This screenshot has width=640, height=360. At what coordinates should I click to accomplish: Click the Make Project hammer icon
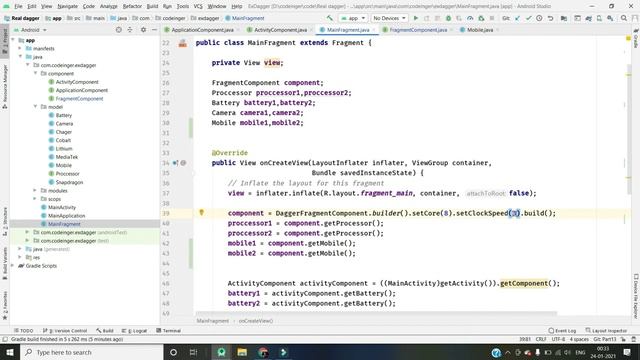point(329,18)
